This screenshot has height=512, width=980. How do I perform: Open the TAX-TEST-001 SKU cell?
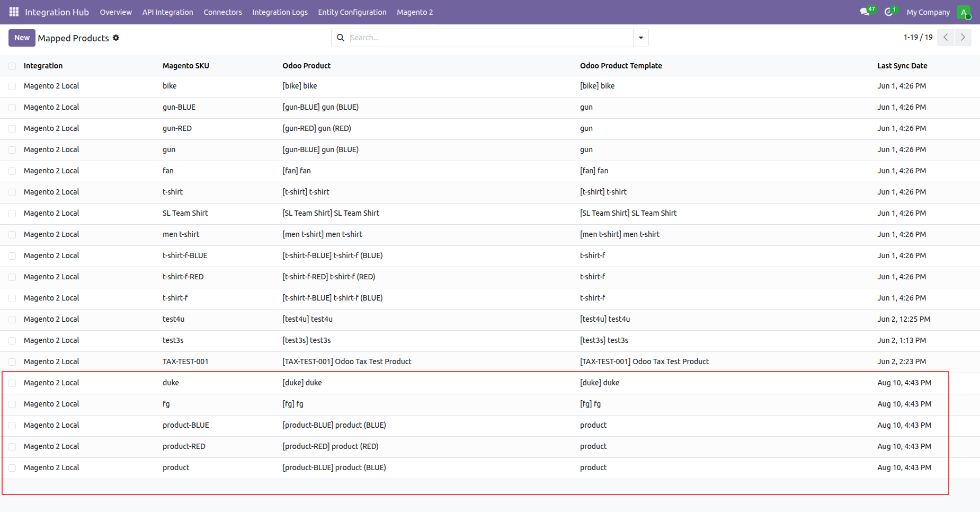185,361
